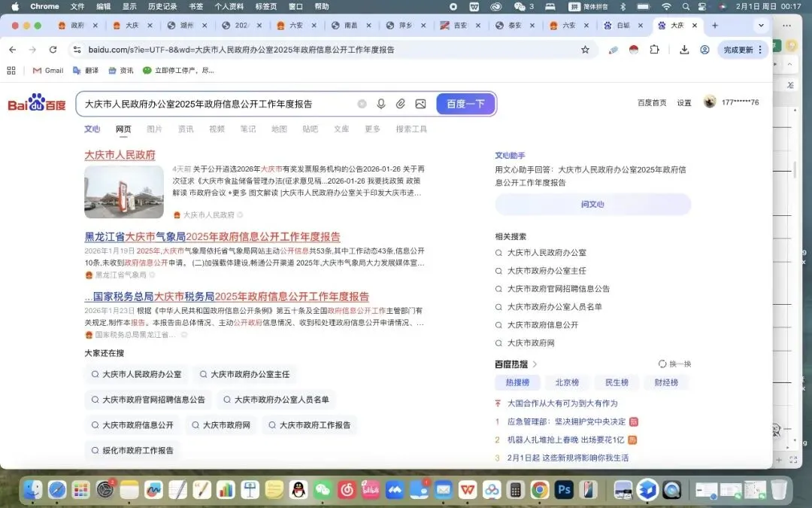Screen dimensions: 812x508
Task: Switch to the 泰安 tab
Action: tap(515, 26)
